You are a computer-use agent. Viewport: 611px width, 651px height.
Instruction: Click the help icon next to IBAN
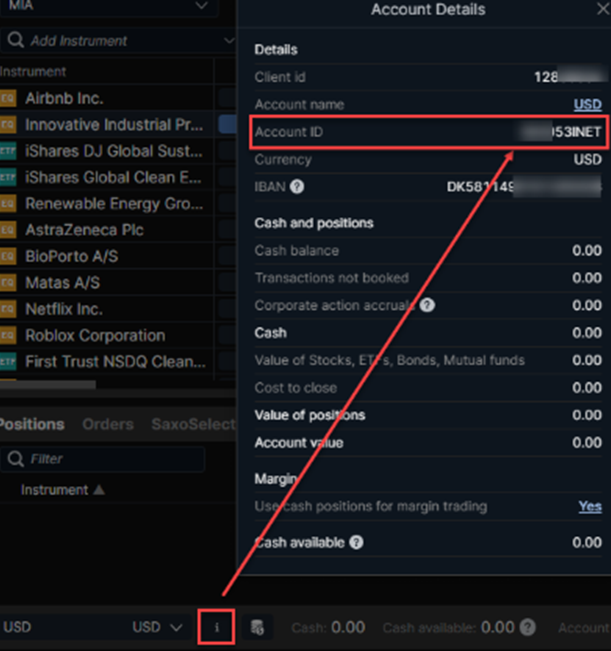pos(297,186)
